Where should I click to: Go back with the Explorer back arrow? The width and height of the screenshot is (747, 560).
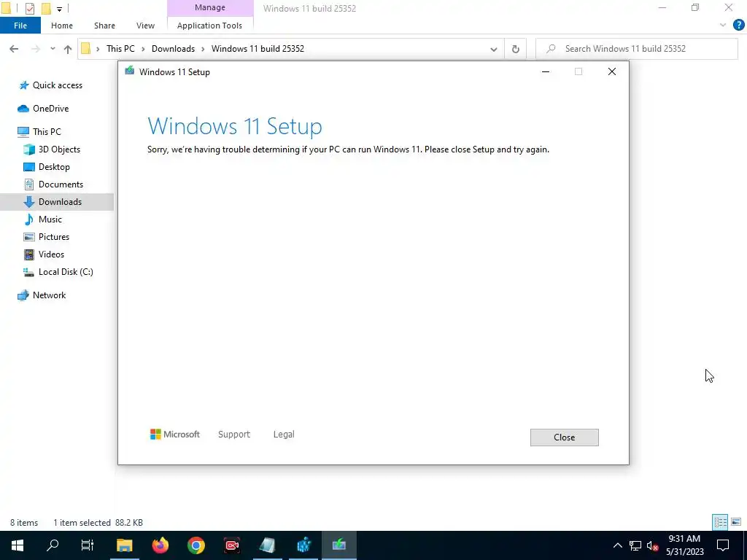14,49
